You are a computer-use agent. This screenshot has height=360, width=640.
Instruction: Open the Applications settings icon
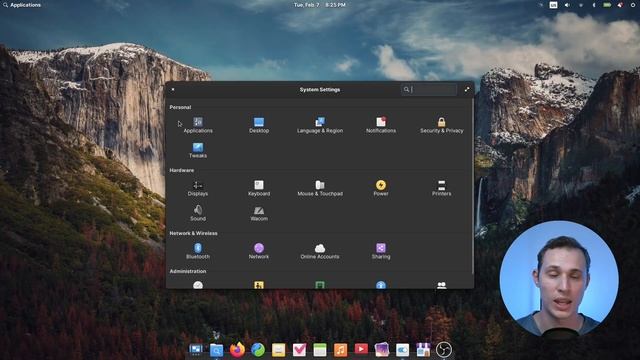(x=198, y=125)
